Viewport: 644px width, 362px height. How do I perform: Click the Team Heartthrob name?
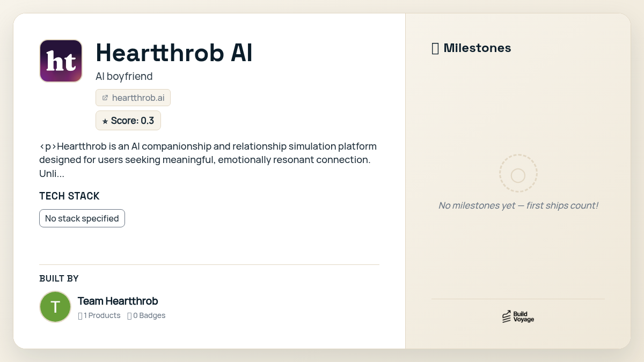tap(118, 301)
